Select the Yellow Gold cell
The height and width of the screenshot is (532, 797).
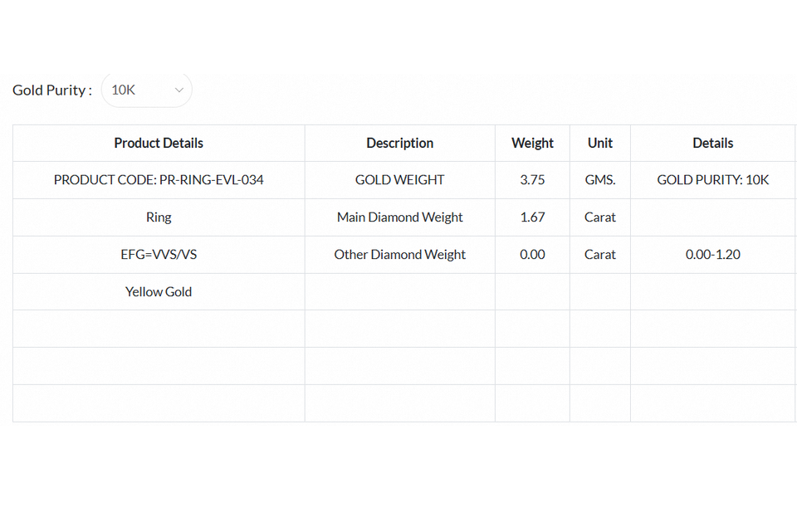(159, 291)
